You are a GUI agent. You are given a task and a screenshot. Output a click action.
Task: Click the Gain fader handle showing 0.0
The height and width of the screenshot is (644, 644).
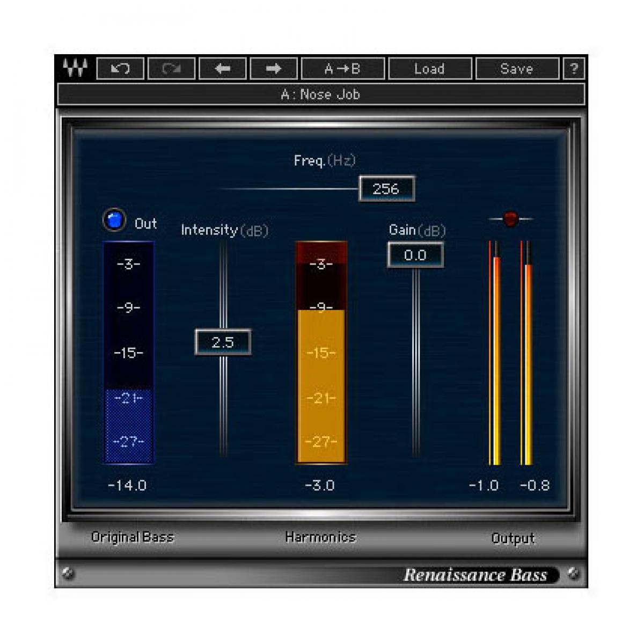pyautogui.click(x=415, y=255)
